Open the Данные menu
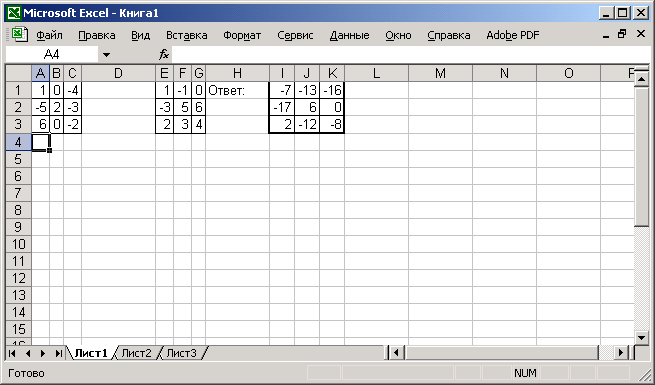Viewport: 655px width, 385px height. (349, 35)
